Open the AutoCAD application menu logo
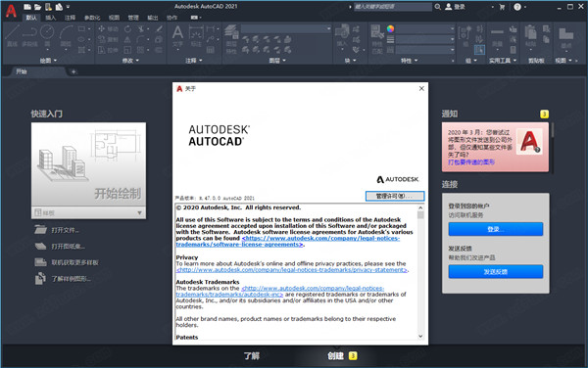The width and height of the screenshot is (588, 368). coord(11,11)
